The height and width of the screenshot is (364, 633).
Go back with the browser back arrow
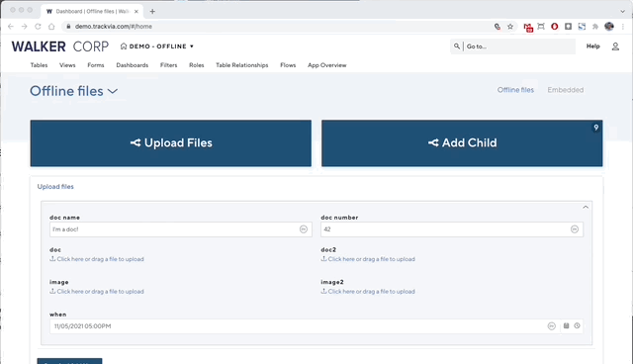tap(11, 27)
